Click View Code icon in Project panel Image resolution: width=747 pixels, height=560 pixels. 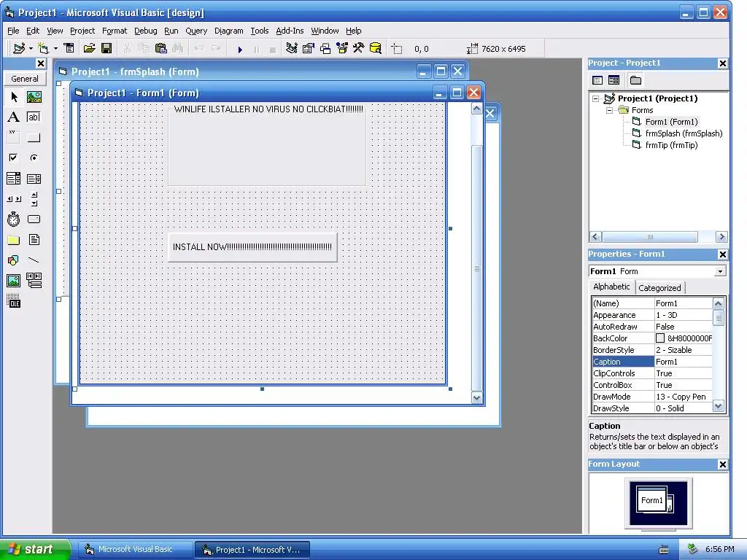tap(597, 80)
